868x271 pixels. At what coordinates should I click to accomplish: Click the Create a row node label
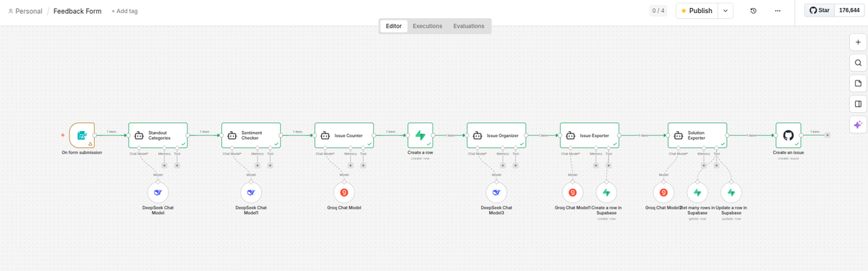[x=420, y=153]
